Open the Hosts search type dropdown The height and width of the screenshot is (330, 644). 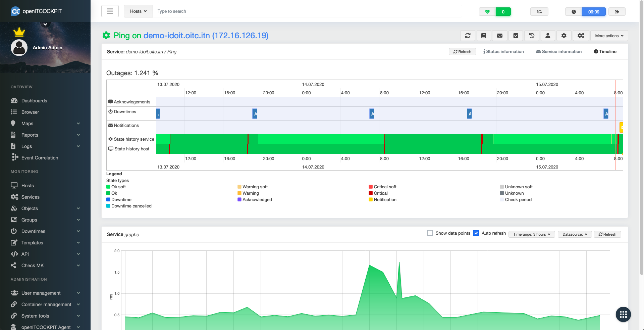(138, 11)
